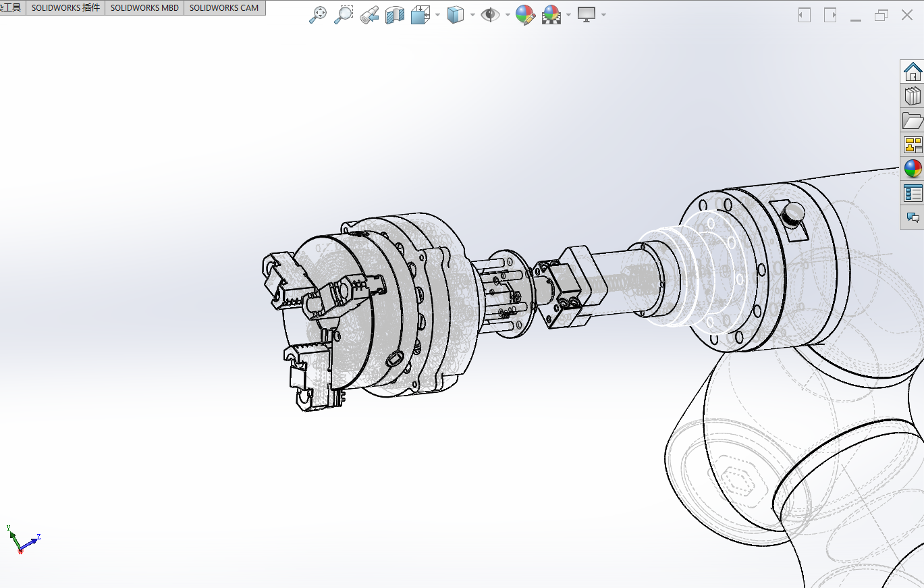Open Appearances, Scenes and Decals color ball

913,169
